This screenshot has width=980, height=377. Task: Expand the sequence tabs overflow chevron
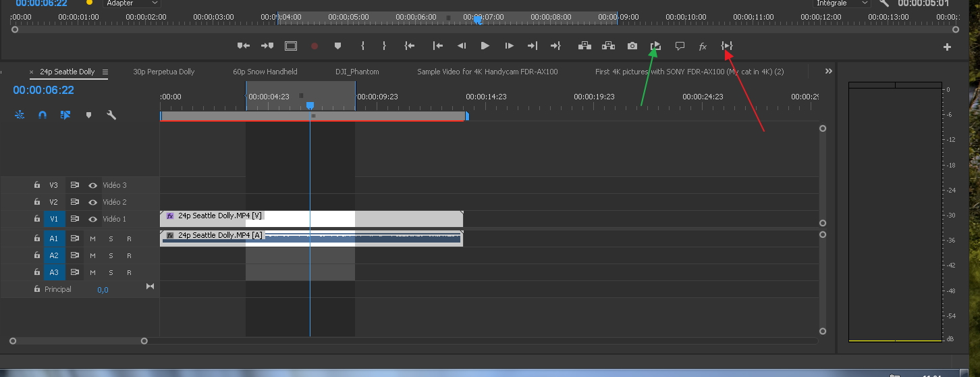(828, 72)
